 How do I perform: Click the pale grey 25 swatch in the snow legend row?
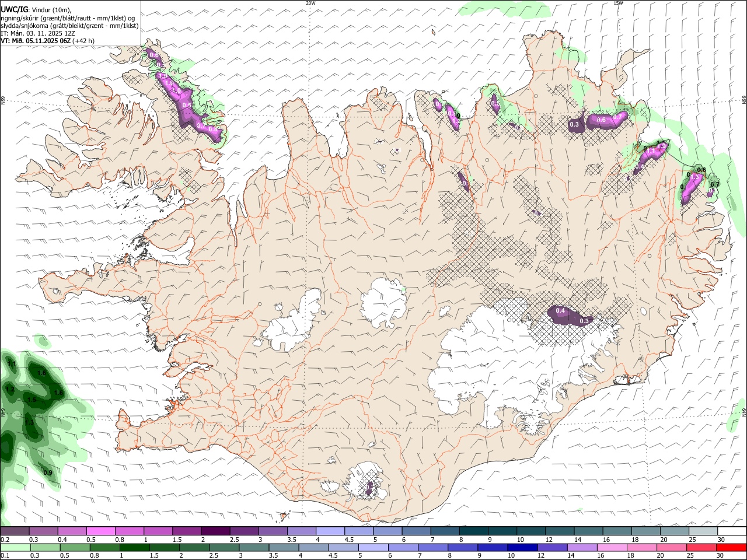click(x=703, y=531)
